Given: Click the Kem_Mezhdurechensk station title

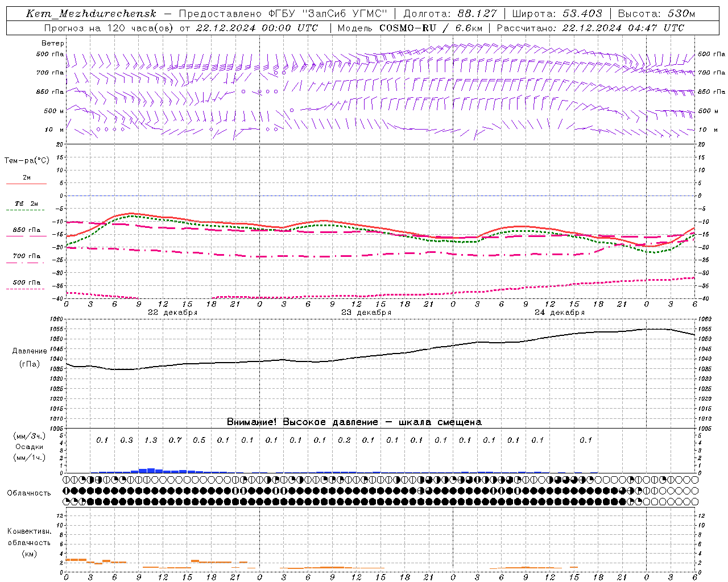Looking at the screenshot, I should [91, 14].
